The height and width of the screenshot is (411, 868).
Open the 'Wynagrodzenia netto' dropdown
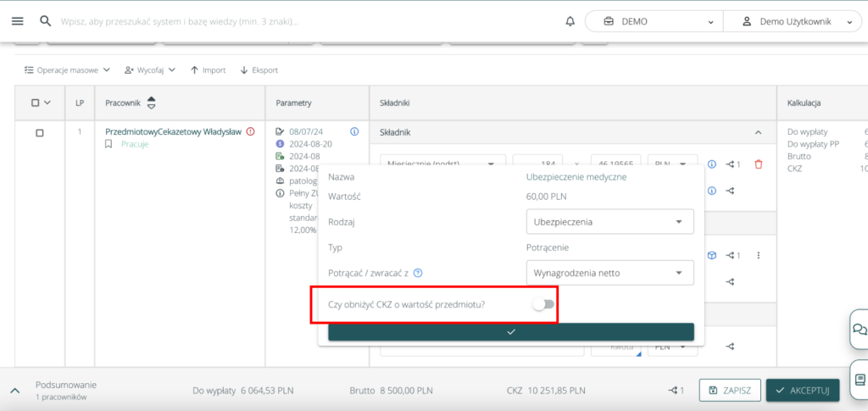point(609,273)
